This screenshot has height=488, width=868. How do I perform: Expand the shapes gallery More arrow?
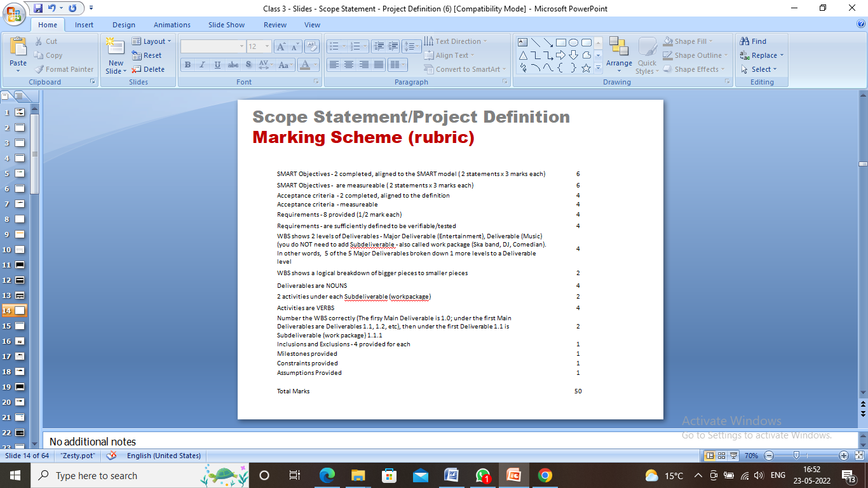pyautogui.click(x=598, y=68)
